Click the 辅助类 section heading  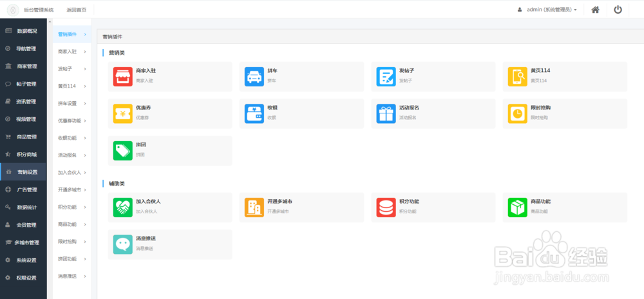pyautogui.click(x=117, y=184)
